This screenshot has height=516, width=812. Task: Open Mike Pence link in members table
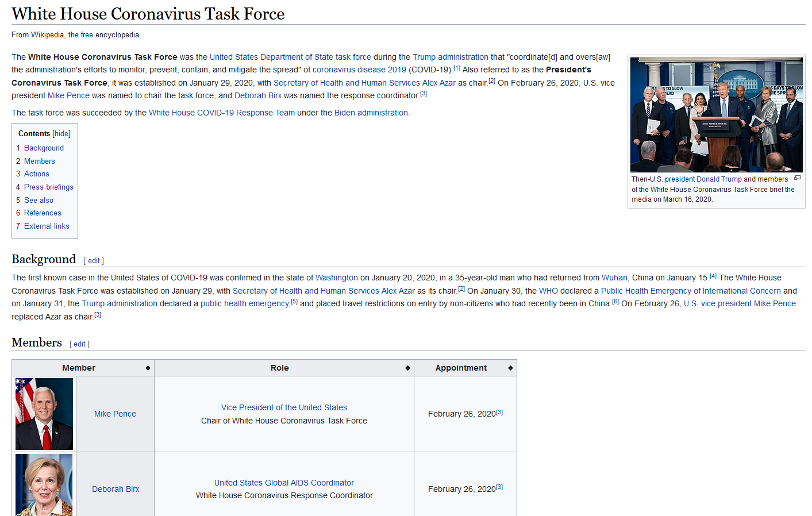[x=115, y=414]
